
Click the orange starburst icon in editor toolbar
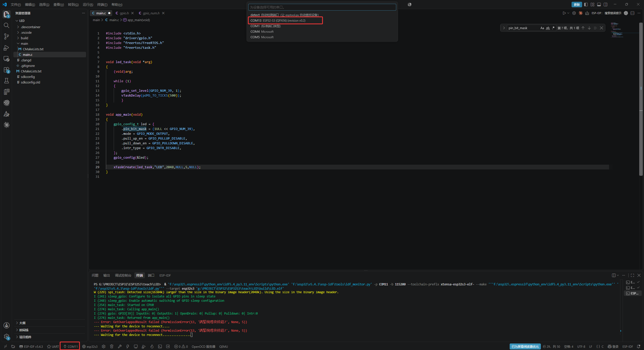581,13
